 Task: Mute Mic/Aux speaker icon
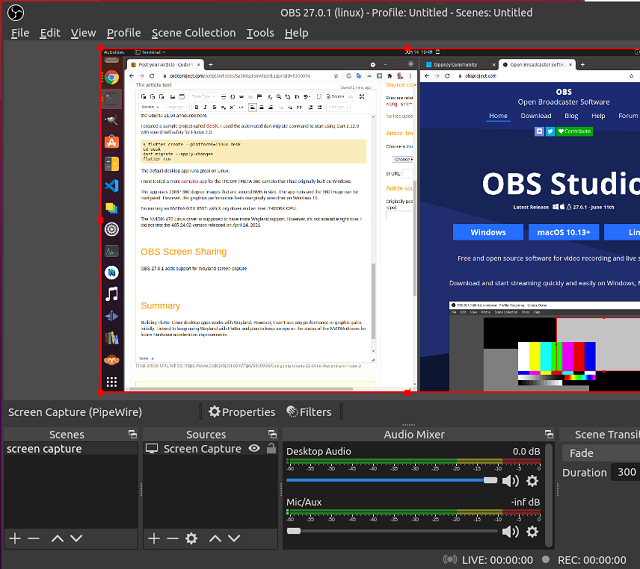pyautogui.click(x=510, y=531)
